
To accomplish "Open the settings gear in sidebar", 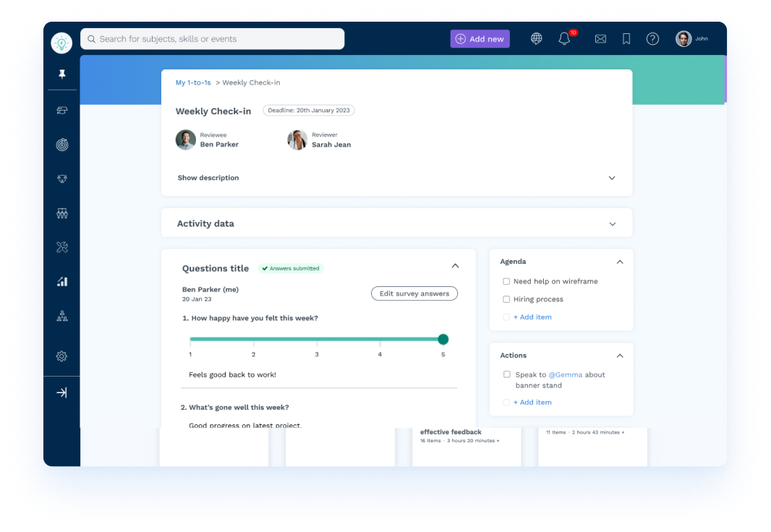I will tap(62, 356).
